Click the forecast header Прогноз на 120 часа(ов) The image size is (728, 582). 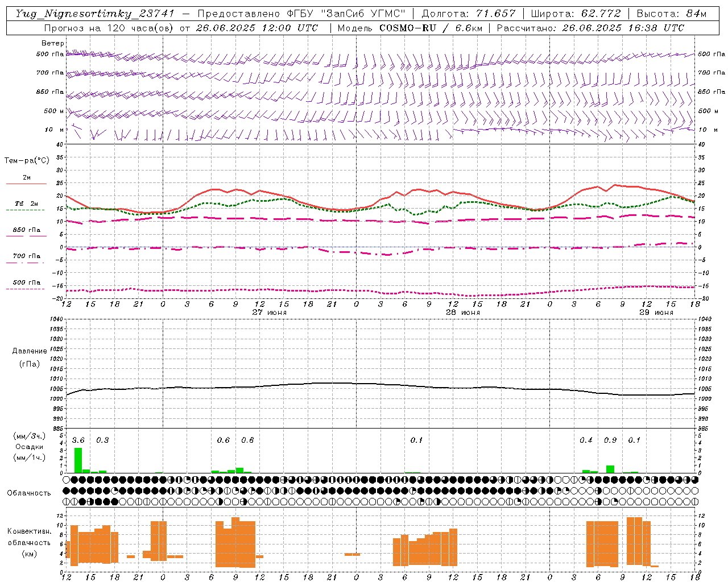click(109, 27)
